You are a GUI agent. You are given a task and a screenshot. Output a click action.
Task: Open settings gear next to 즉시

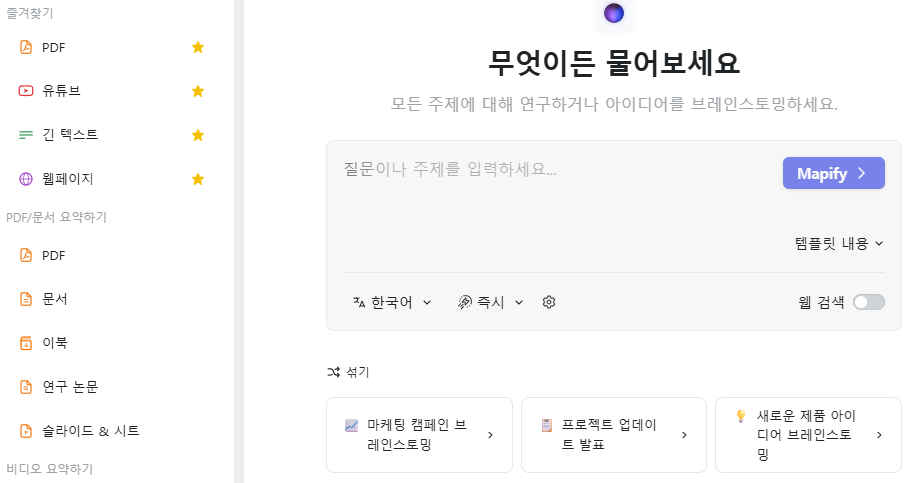tap(549, 302)
